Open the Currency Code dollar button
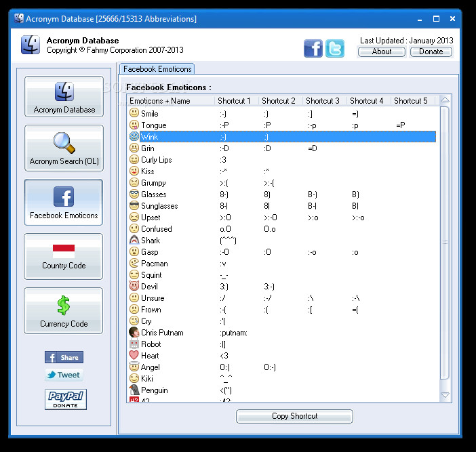 pyautogui.click(x=64, y=311)
